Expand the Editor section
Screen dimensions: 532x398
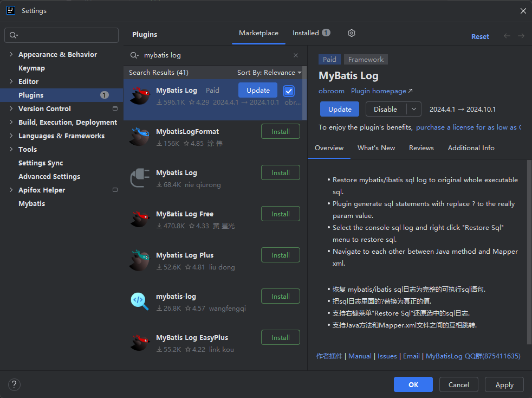(x=11, y=81)
